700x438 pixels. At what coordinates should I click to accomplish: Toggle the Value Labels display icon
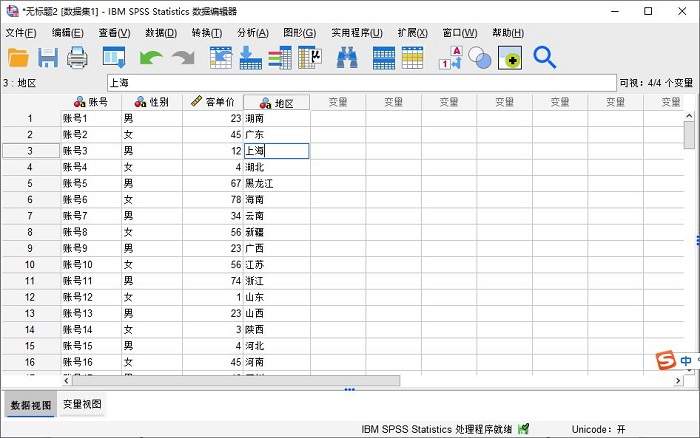(x=449, y=58)
